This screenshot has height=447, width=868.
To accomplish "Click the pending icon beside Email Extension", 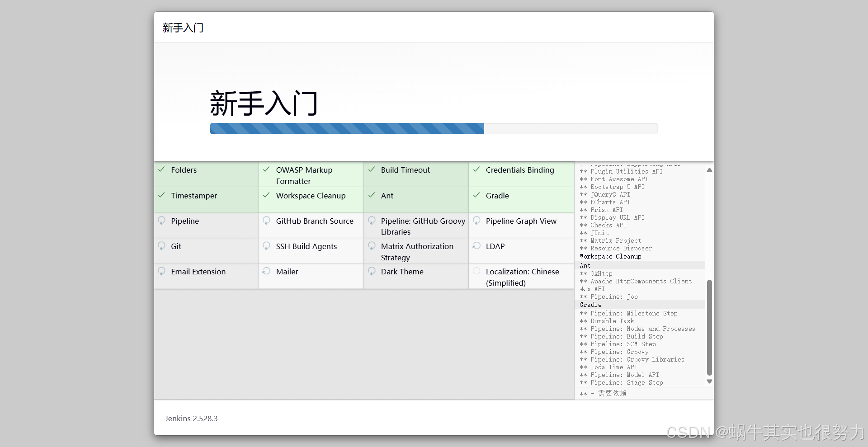I will (x=161, y=271).
